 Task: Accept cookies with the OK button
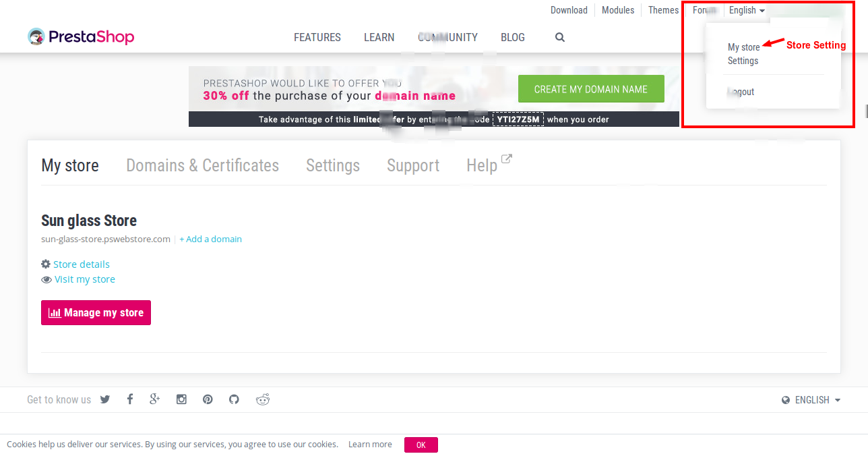(421, 445)
